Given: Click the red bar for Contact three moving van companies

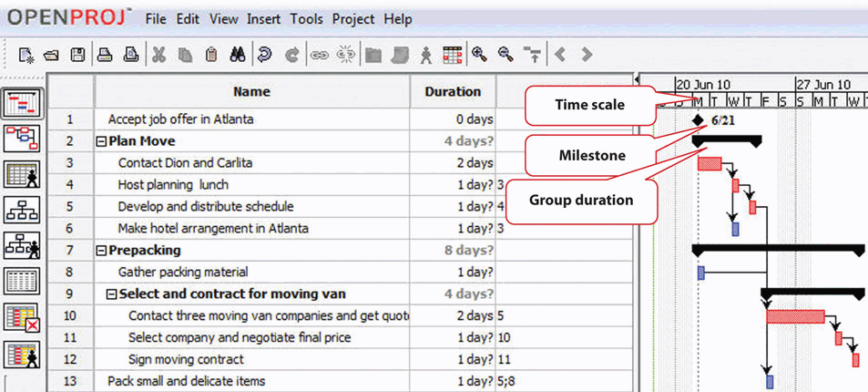Looking at the screenshot, I should (795, 316).
